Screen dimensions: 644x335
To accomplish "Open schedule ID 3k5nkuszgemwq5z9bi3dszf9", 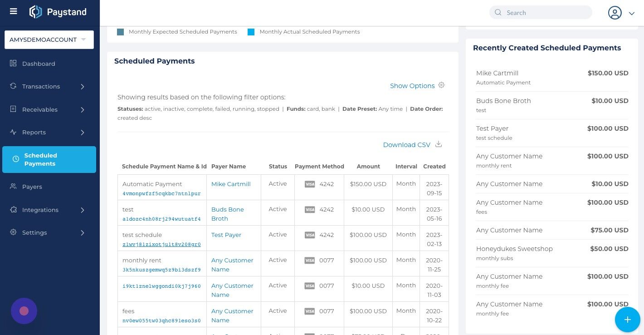I will pyautogui.click(x=161, y=270).
